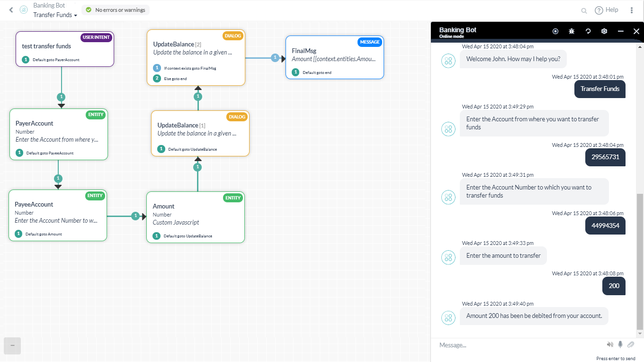Open the Help menu
The image size is (644, 362).
(607, 10)
